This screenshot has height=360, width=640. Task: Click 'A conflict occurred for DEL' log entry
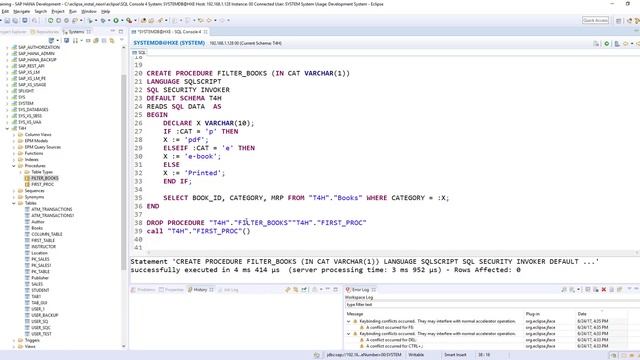coord(391,340)
